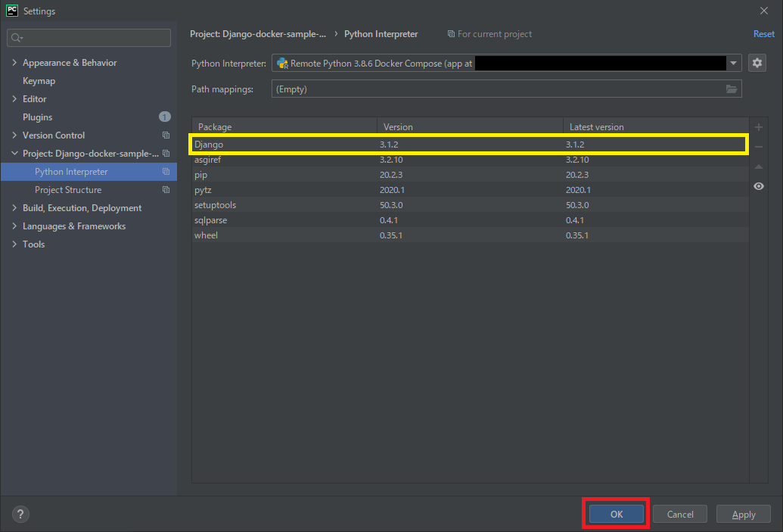Click the OK button
This screenshot has height=532, width=783.
617,514
